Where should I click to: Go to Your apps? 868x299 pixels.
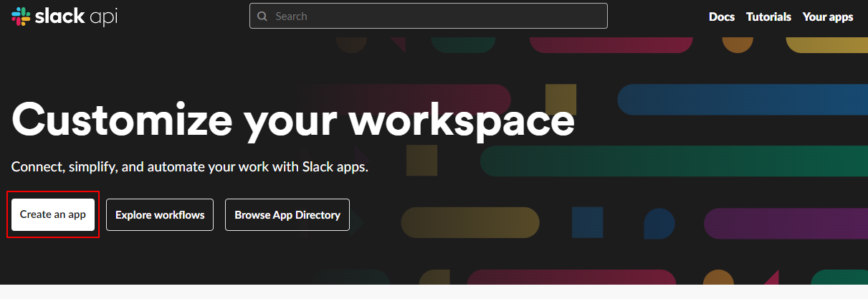tap(828, 16)
